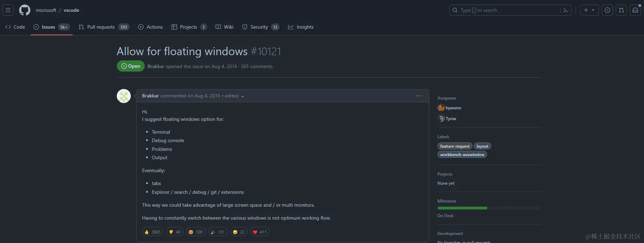The width and height of the screenshot is (644, 243).
Task: Toggle thumbs up reaction 2885
Action: 153,232
